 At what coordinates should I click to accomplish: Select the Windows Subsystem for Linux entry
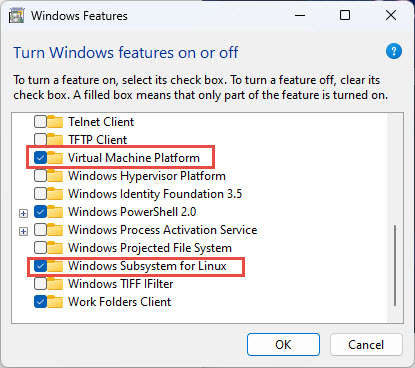(147, 266)
